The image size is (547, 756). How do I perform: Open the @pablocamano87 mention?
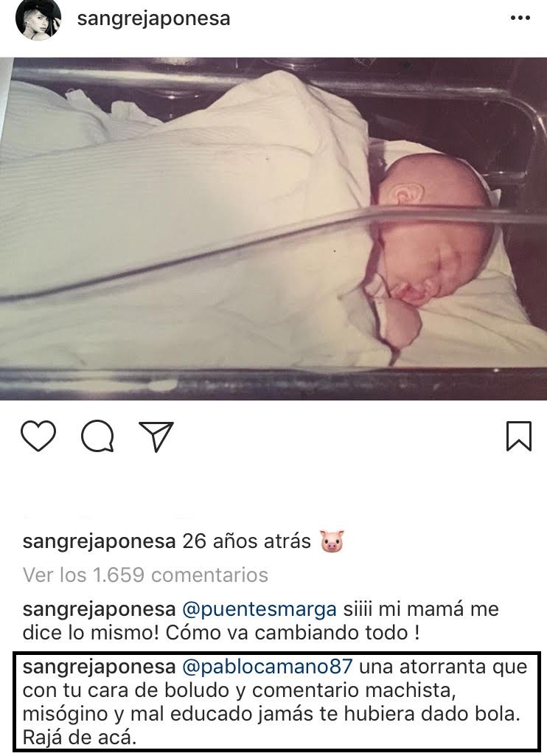click(x=268, y=667)
